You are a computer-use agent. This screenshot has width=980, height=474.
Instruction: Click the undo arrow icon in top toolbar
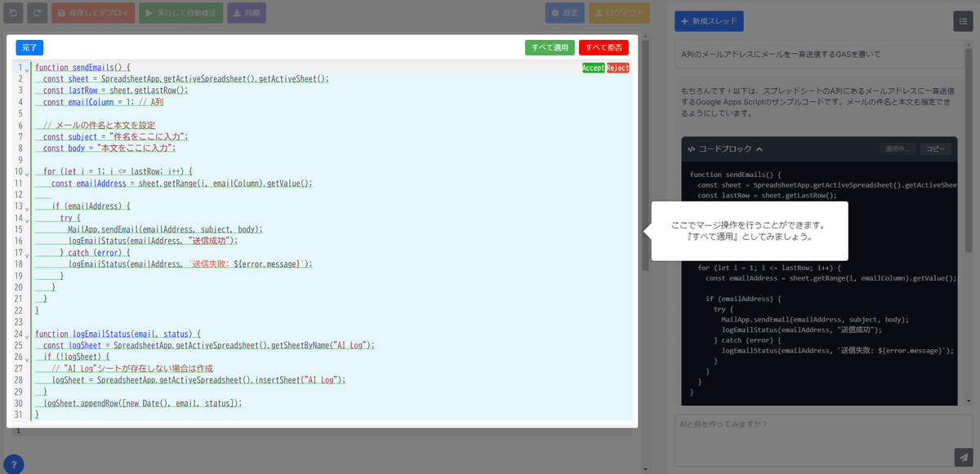tap(13, 13)
